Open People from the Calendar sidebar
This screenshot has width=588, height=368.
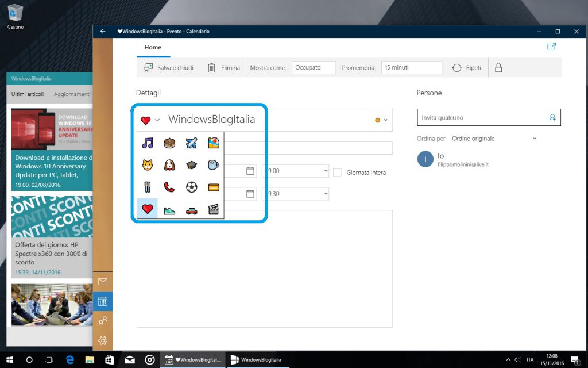coord(103,321)
